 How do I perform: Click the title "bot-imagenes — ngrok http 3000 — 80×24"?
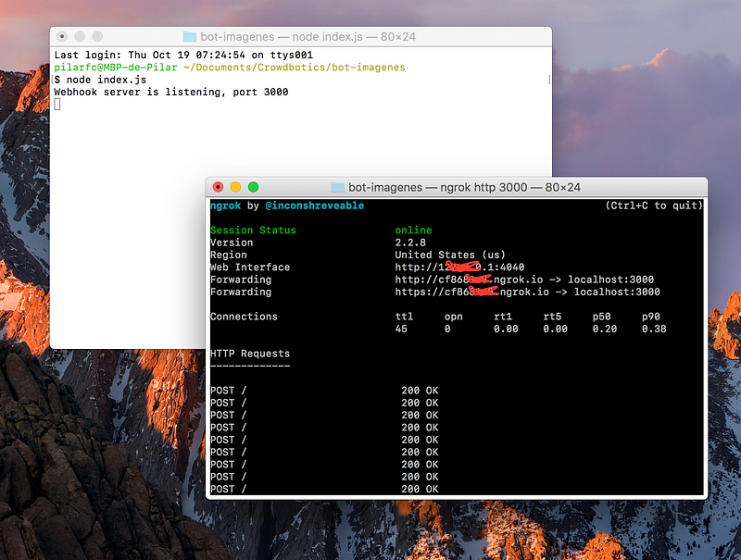click(464, 188)
